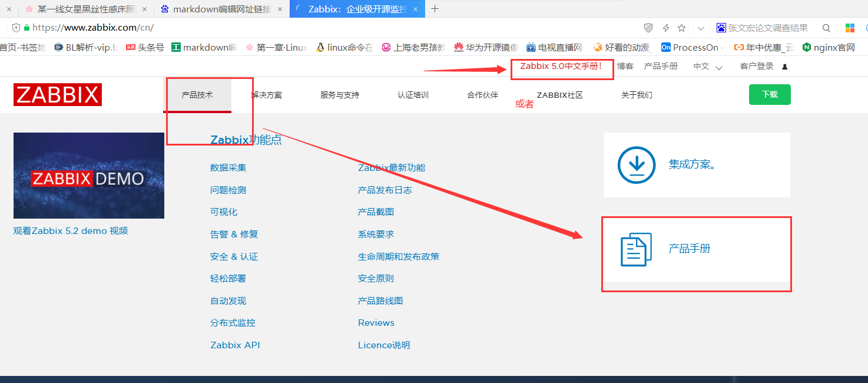Viewport: 868px width, 383px height.
Task: Click the Baidu paw search-engine icon
Action: pos(721,28)
